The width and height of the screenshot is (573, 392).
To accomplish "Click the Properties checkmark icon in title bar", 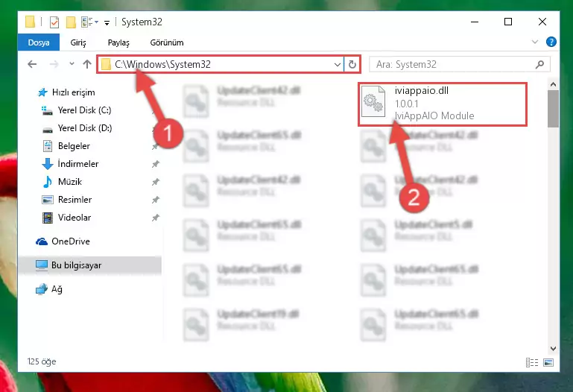I will 54,22.
